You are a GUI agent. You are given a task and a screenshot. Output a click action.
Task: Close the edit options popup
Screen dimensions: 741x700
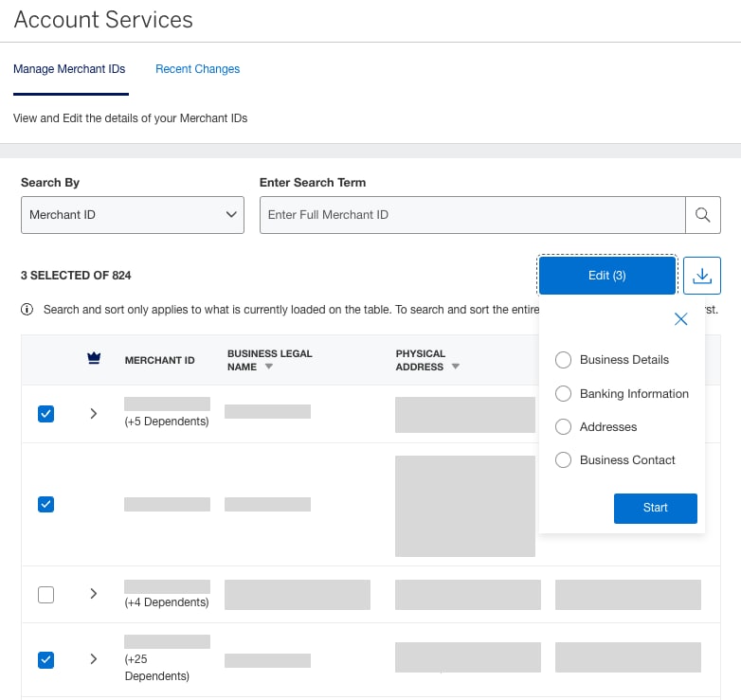click(680, 319)
